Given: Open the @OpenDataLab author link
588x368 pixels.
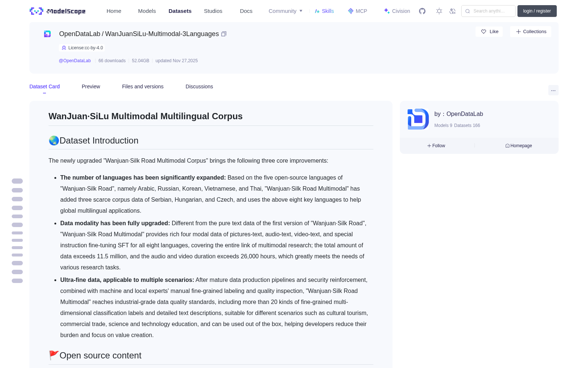Looking at the screenshot, I should (x=75, y=61).
